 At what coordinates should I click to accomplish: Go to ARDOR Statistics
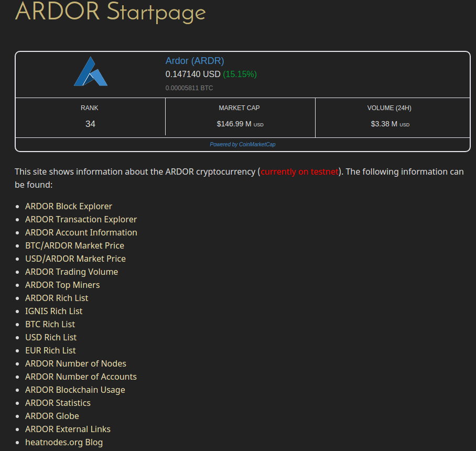[58, 403]
